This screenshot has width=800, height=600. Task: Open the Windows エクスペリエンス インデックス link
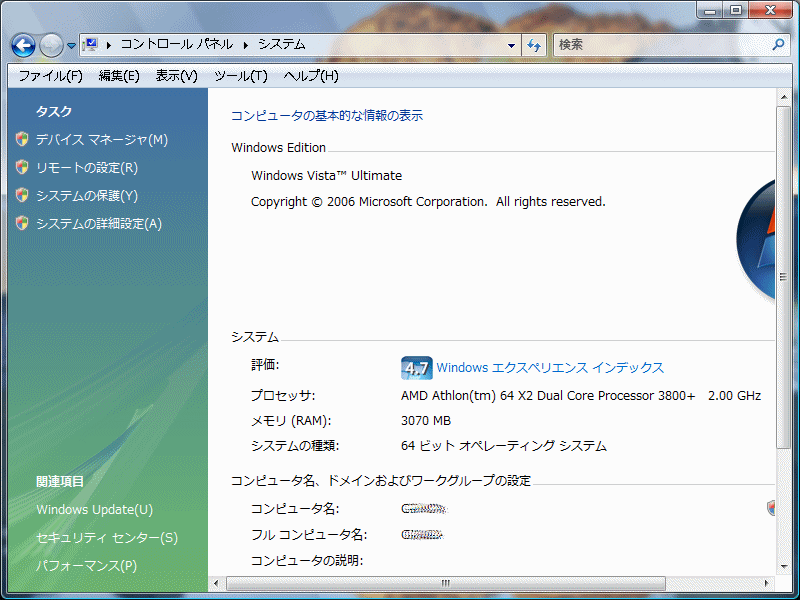pos(550,368)
